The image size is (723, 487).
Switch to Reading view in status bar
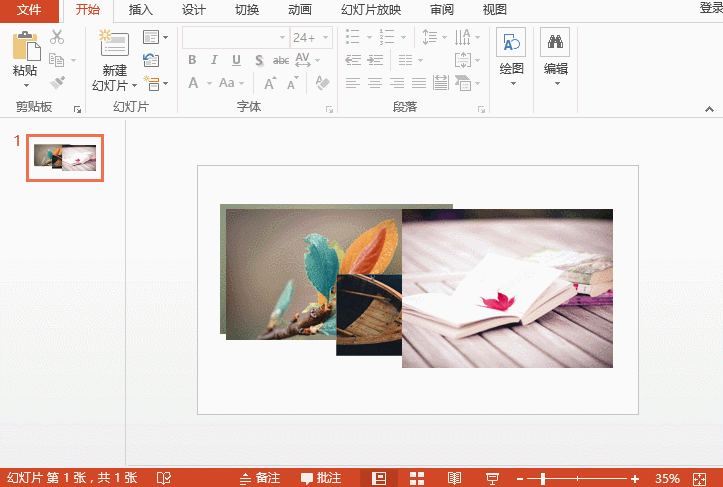click(454, 478)
